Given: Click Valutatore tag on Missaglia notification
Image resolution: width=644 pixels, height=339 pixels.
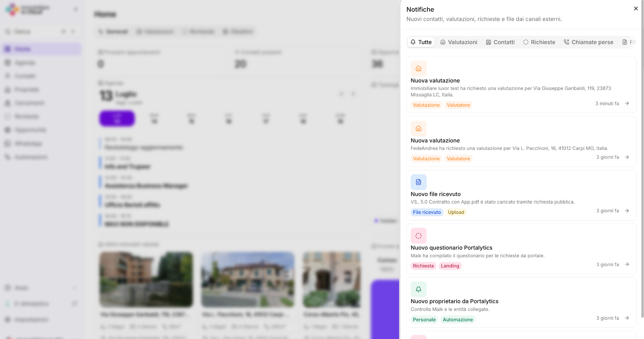Looking at the screenshot, I should coord(458,105).
